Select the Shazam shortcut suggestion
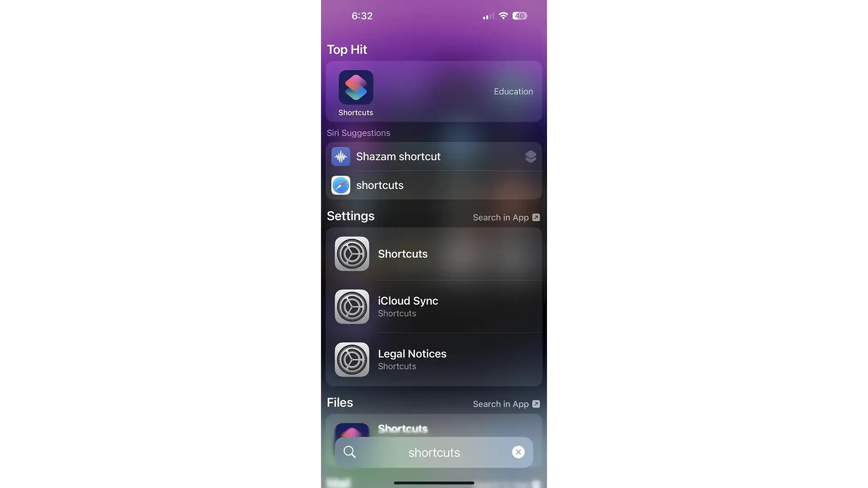Screen dimensions: 868x488 (x=434, y=156)
